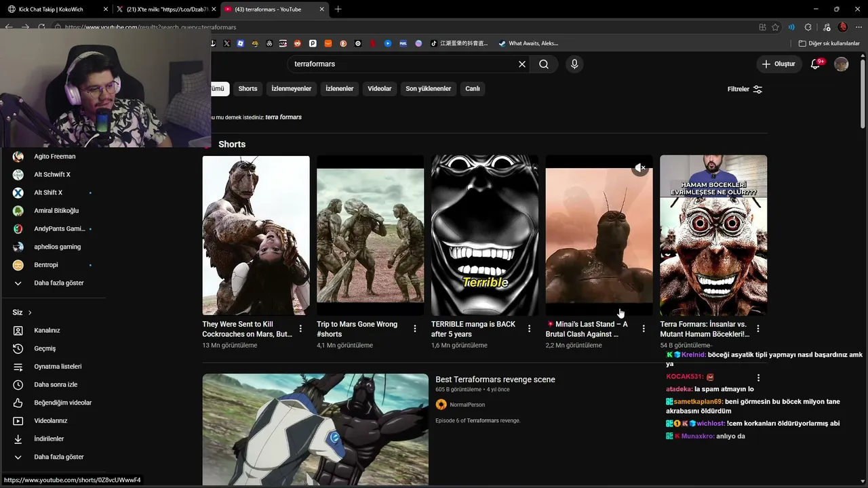This screenshot has height=488, width=868.
Task: Open options for Terra Formars İnsanlar vs. short
Action: pyautogui.click(x=758, y=329)
